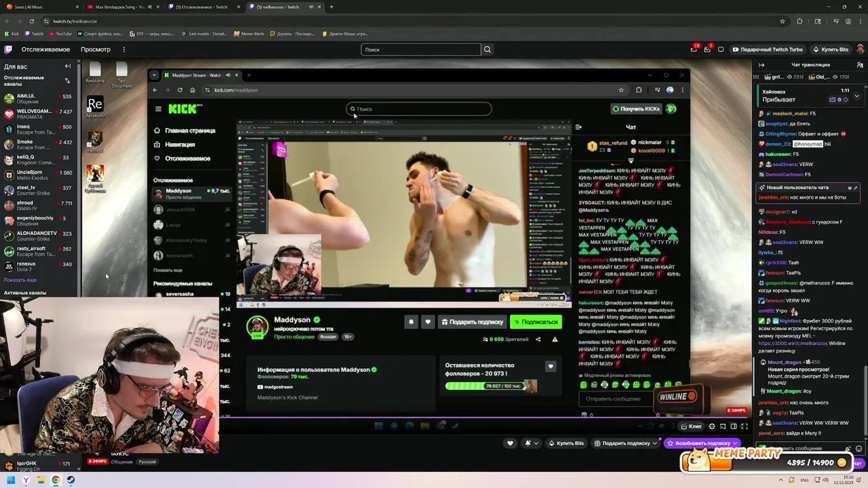Open Twitch user avatar menu

[860, 49]
